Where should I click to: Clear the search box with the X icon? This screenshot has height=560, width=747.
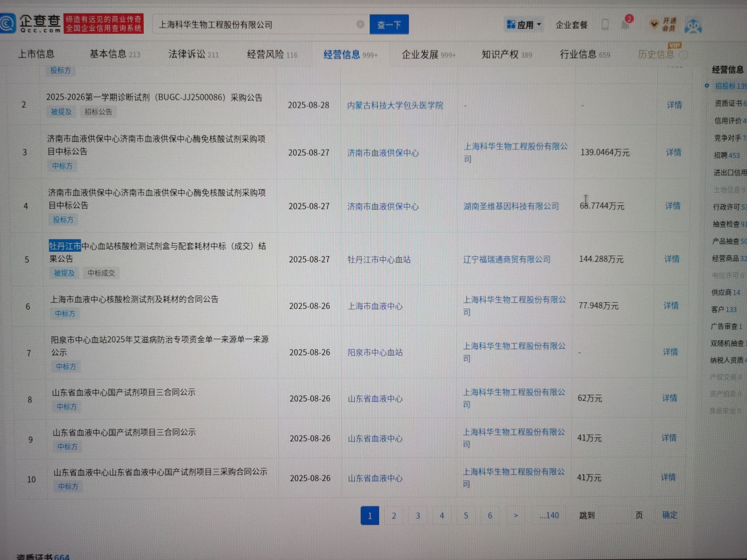[x=360, y=25]
